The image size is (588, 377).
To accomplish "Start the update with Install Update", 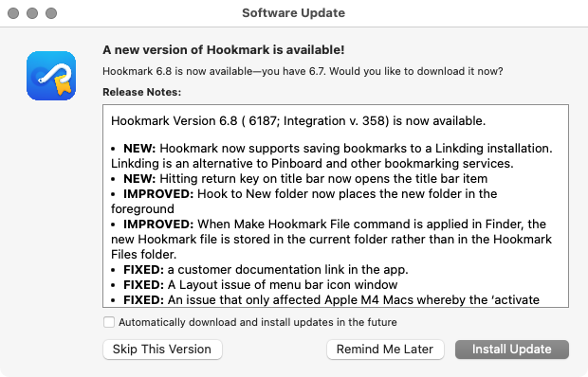I will coord(512,350).
